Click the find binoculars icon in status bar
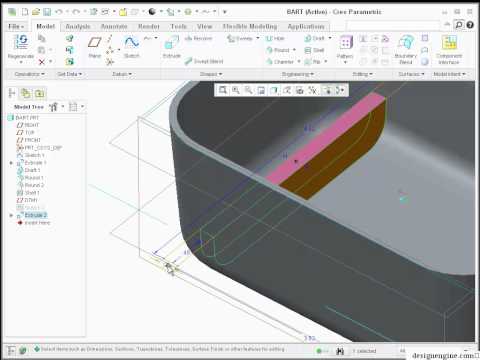 pyautogui.click(x=340, y=351)
